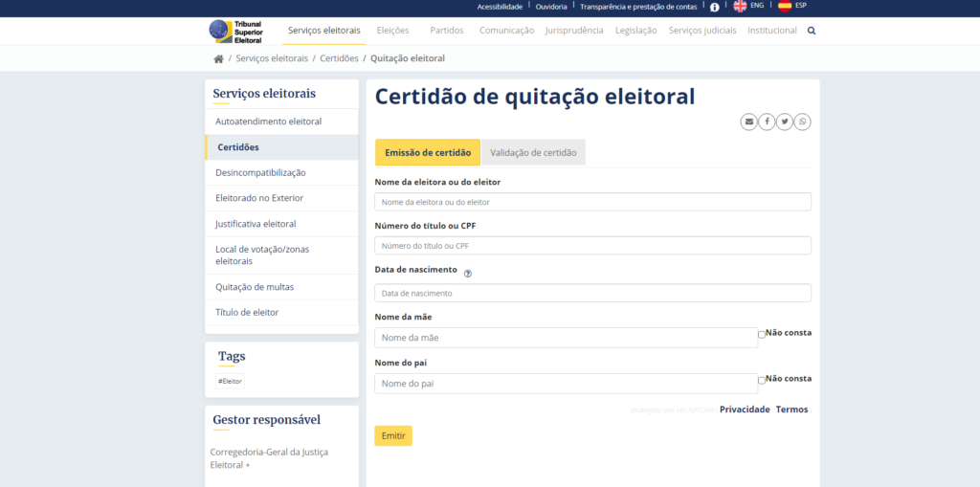This screenshot has width=980, height=487.
Task: Open the Eleições navigation menu
Action: pos(392,31)
